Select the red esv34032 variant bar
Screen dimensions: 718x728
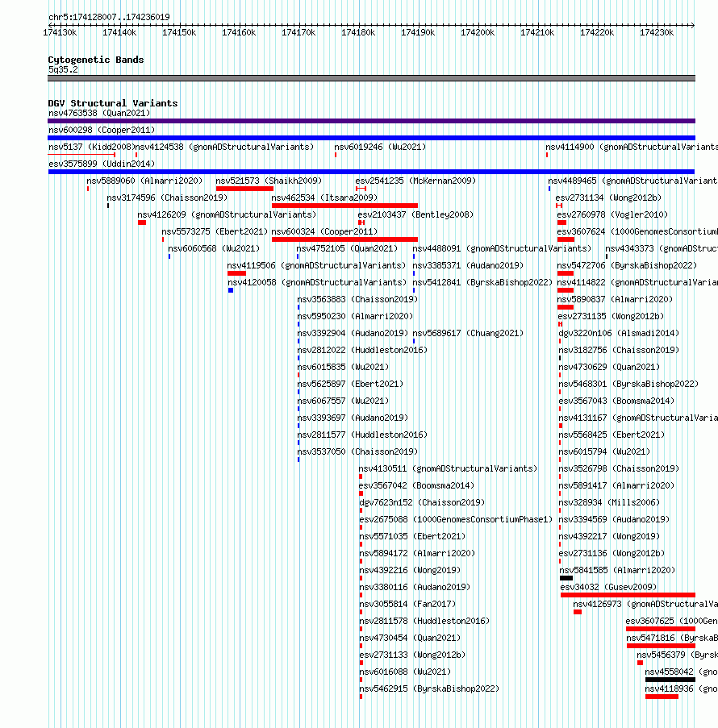click(x=628, y=595)
